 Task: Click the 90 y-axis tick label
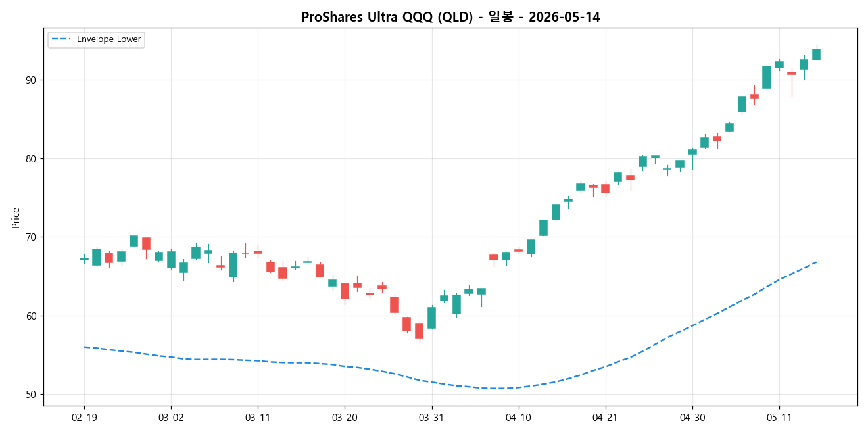pos(32,80)
